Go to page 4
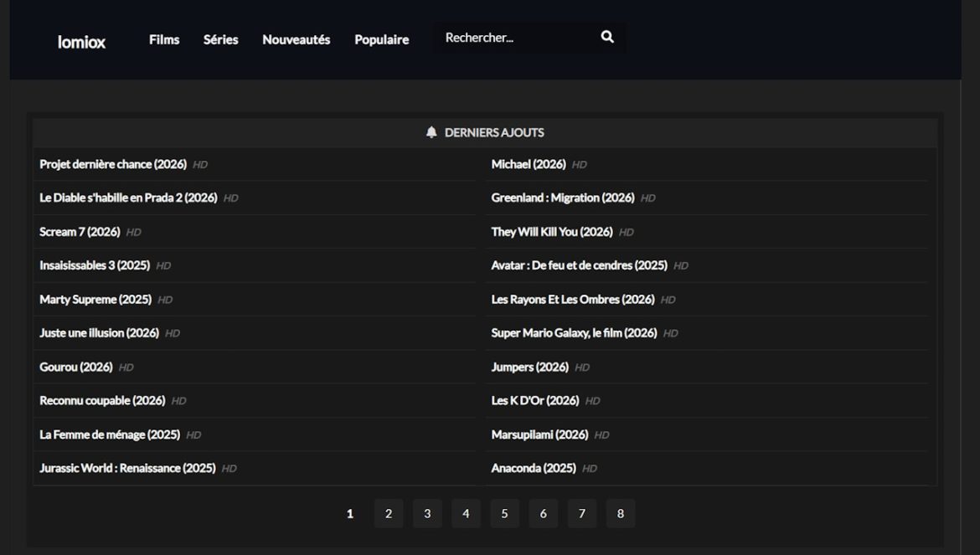 pyautogui.click(x=466, y=513)
